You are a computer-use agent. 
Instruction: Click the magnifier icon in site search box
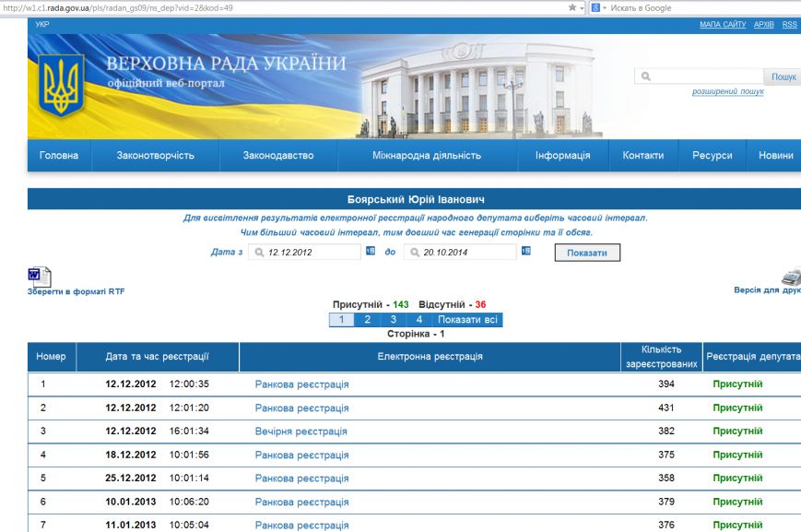click(x=646, y=77)
